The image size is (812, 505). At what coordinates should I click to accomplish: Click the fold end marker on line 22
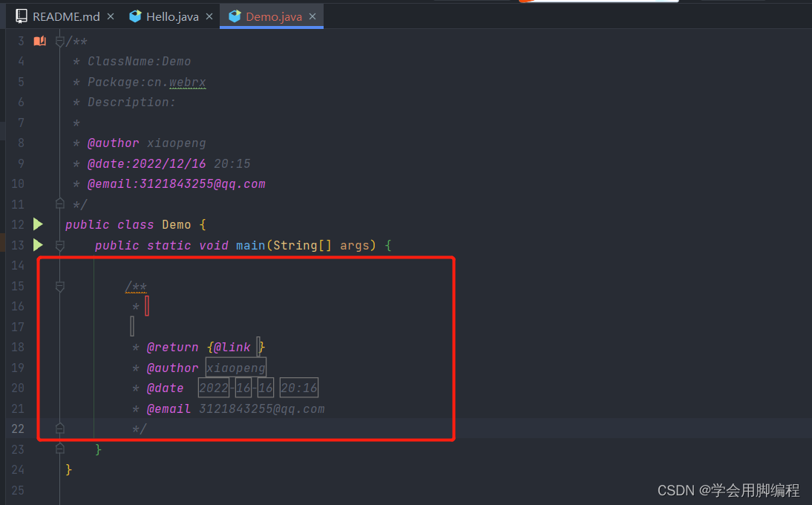59,429
